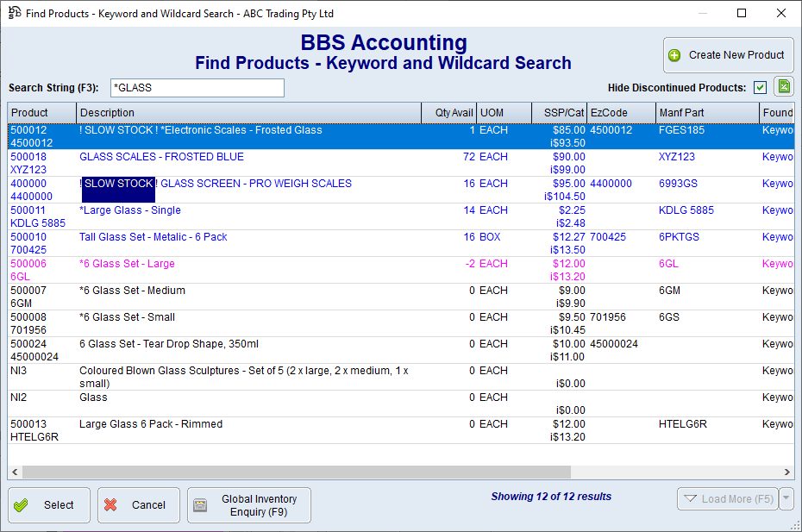Click the SSP/Cat column header
Screen dimensions: 802x532
(559, 113)
